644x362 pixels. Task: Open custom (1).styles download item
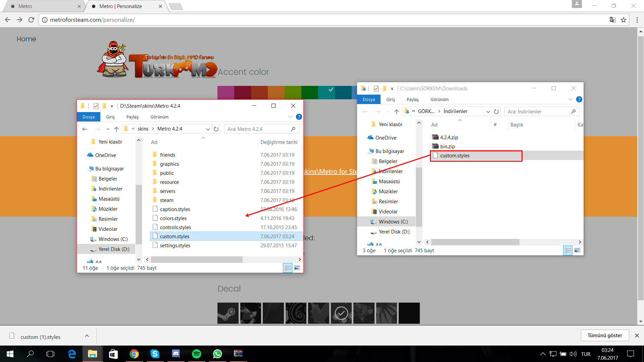(40, 337)
